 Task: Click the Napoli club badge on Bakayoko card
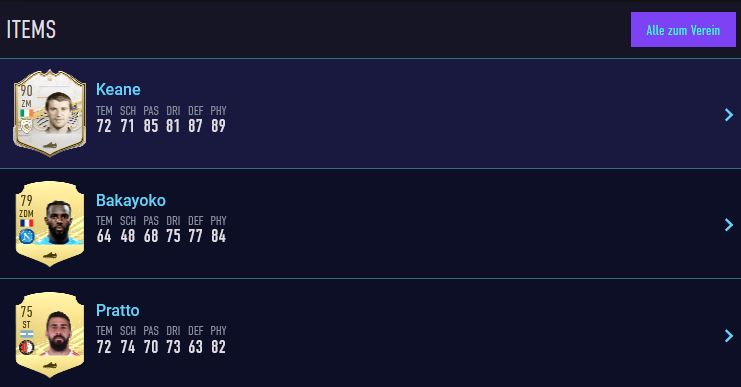[26, 236]
